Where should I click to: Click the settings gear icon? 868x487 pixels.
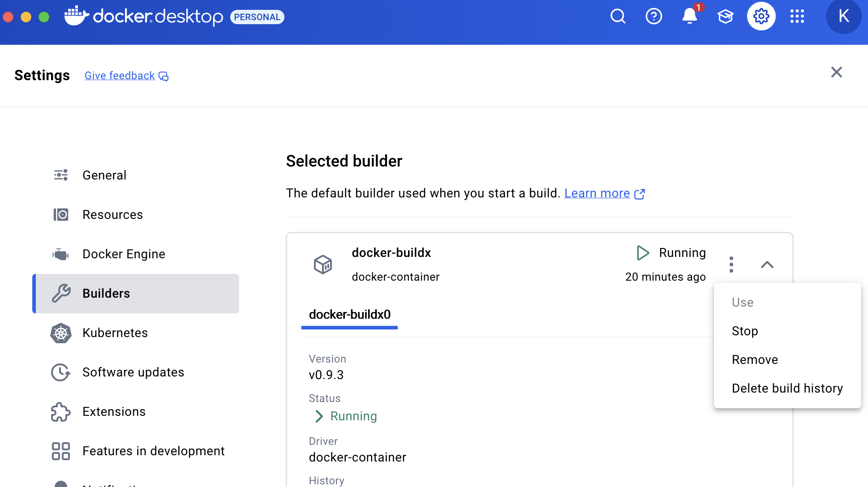(761, 17)
